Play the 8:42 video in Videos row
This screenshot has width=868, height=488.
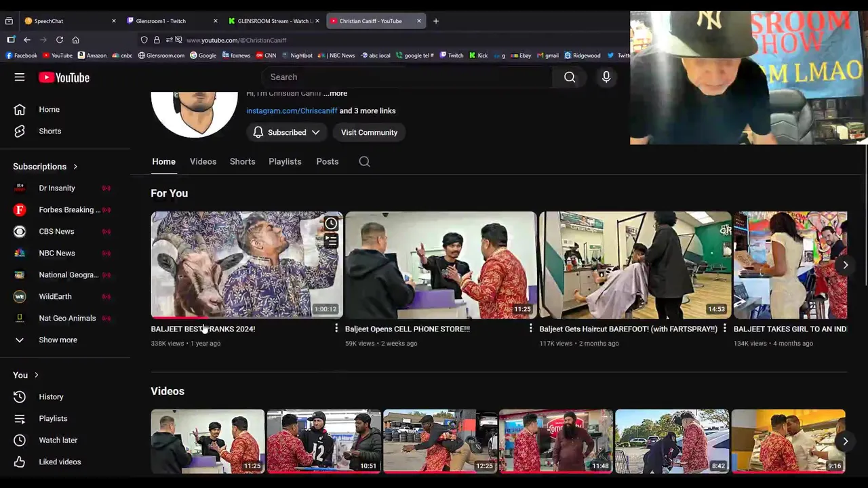[672, 441]
